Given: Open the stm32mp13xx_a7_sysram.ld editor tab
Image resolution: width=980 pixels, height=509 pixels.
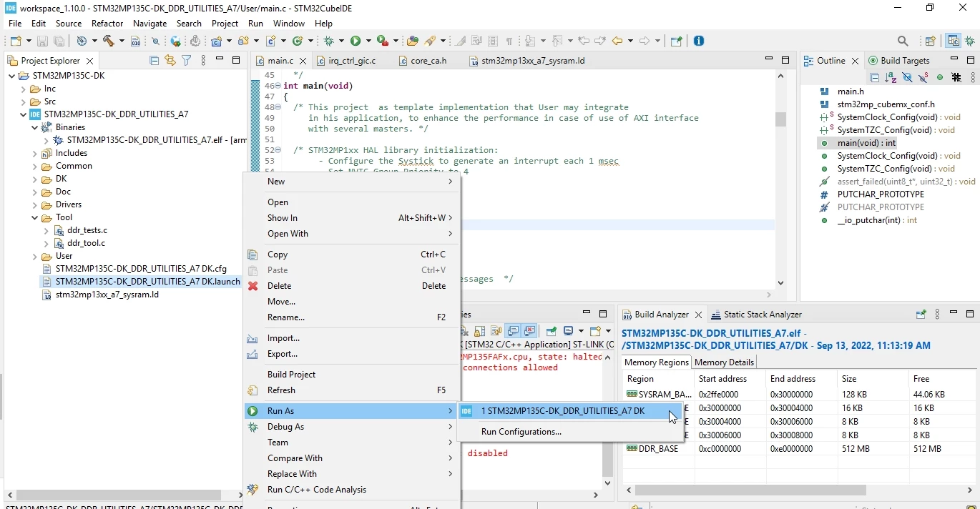Looking at the screenshot, I should (x=526, y=61).
